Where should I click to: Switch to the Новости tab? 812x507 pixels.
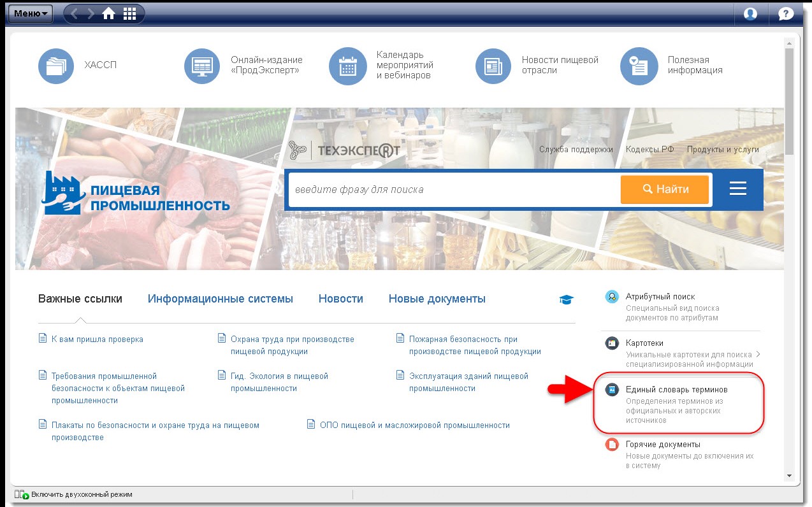pyautogui.click(x=341, y=299)
